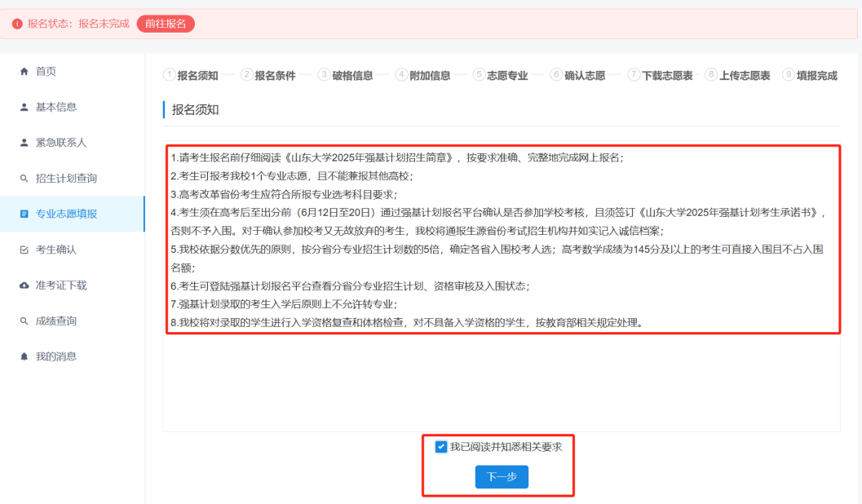Click the home icon beside 首页
The image size is (862, 504).
click(x=24, y=72)
